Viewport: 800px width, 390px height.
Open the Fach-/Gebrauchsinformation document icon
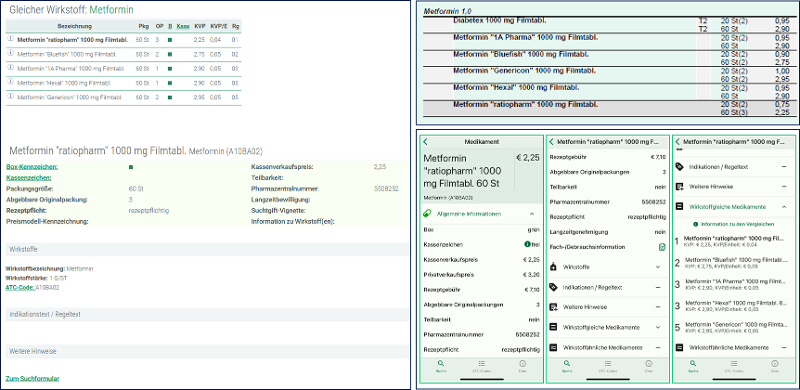(662, 247)
